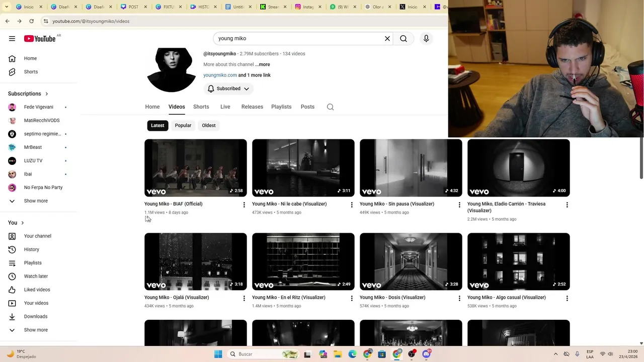644x362 pixels.
Task: Open the Subscribed notification dropdown
Action: coord(228,88)
